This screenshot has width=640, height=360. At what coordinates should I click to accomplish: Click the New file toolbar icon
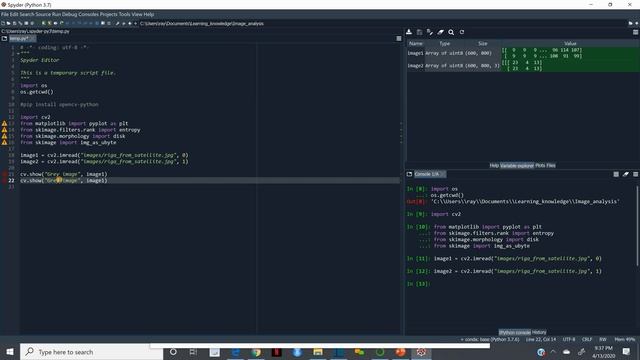coord(3,24)
